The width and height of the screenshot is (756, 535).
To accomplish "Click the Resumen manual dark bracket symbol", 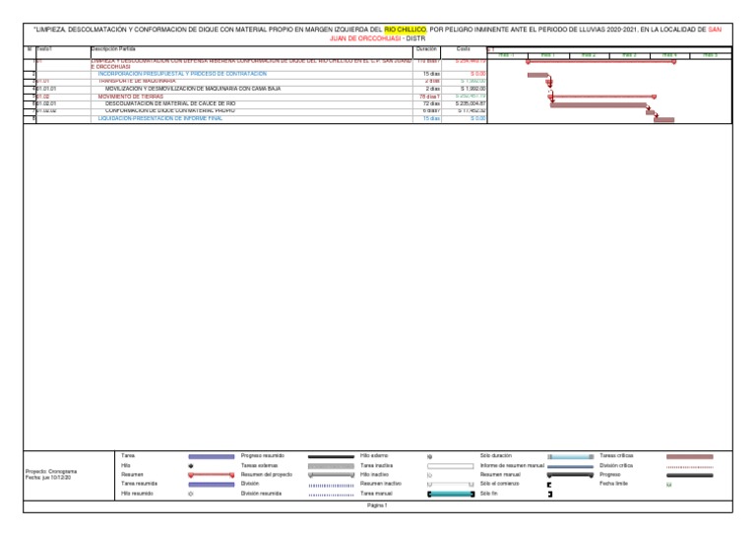I will pyautogui.click(x=570, y=475).
